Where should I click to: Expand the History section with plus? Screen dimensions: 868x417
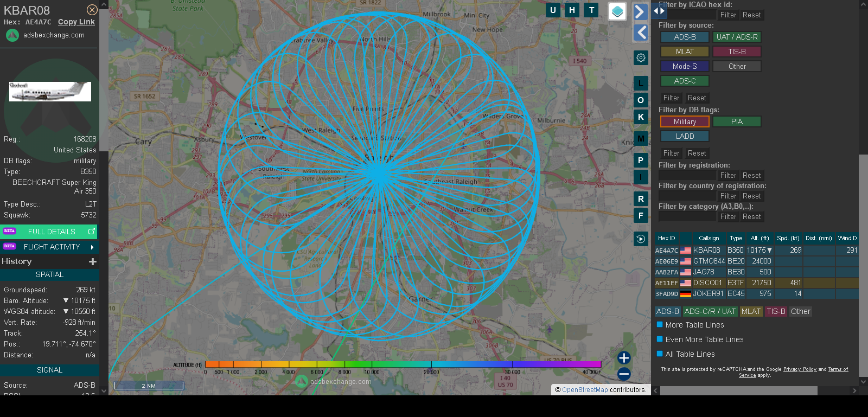[x=93, y=262]
